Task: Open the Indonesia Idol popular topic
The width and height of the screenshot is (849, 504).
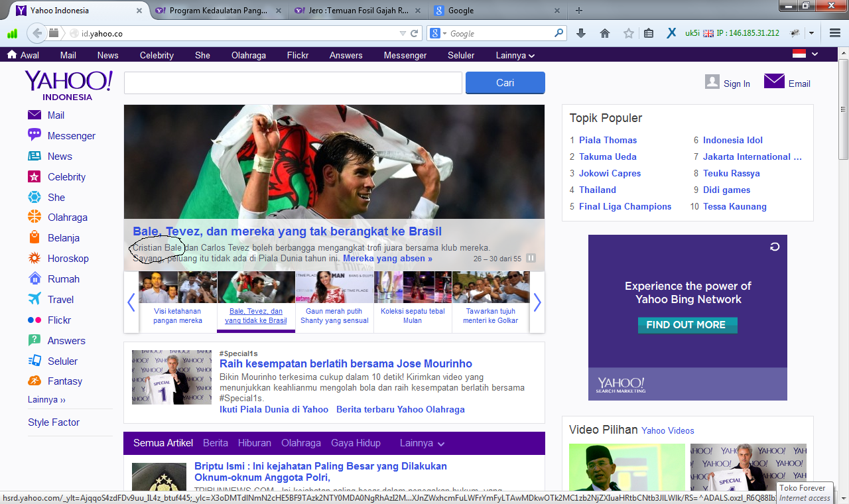Action: point(733,140)
